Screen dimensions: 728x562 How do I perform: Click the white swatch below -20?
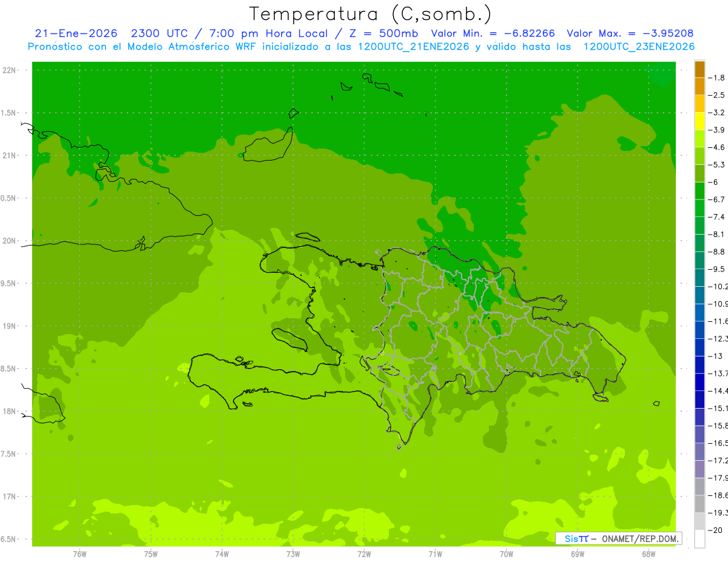699,539
